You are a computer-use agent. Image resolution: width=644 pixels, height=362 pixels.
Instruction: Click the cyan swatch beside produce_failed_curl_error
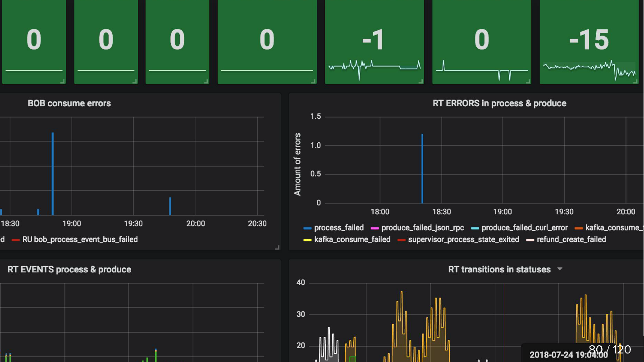(x=475, y=228)
